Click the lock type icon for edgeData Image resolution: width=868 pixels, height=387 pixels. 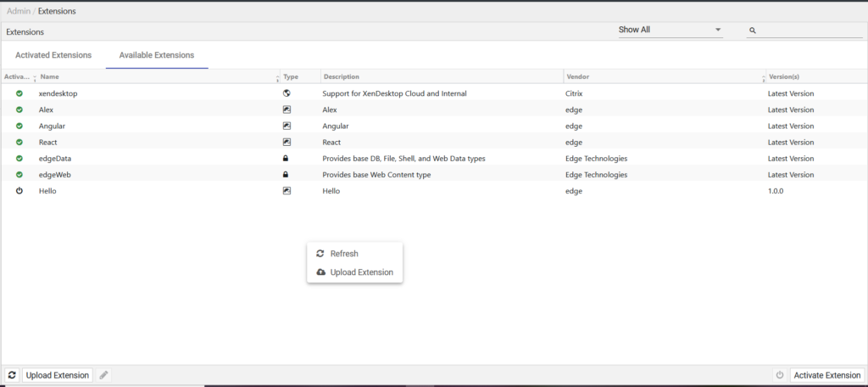pos(287,158)
